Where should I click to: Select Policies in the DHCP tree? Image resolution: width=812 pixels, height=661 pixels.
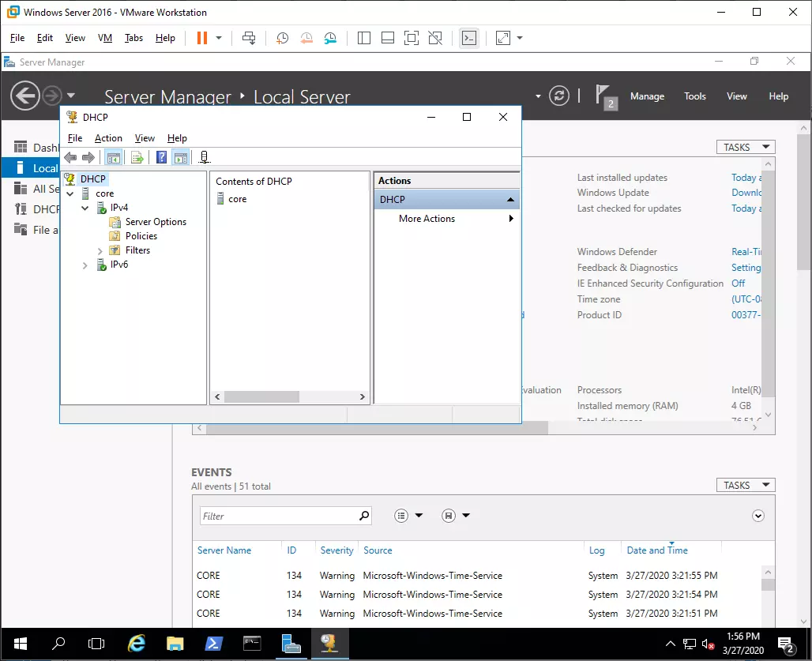141,236
